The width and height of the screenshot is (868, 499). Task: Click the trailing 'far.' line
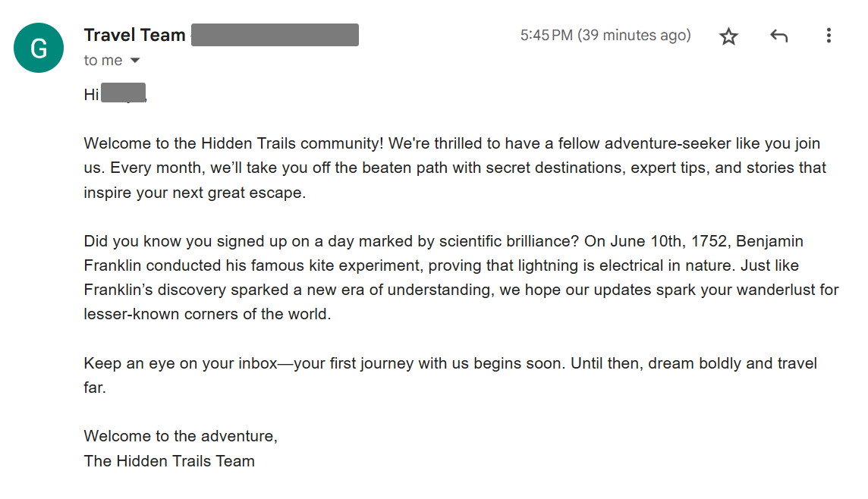(95, 388)
